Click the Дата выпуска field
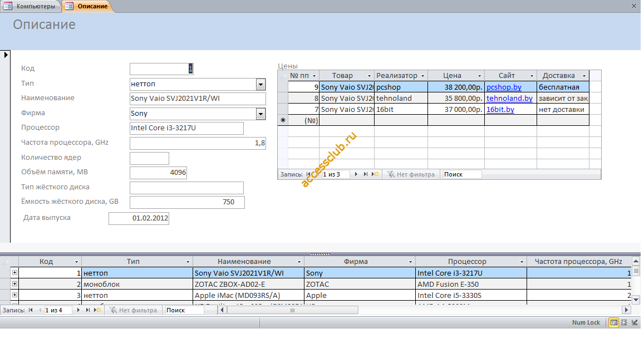The height and width of the screenshot is (343, 644). click(139, 218)
